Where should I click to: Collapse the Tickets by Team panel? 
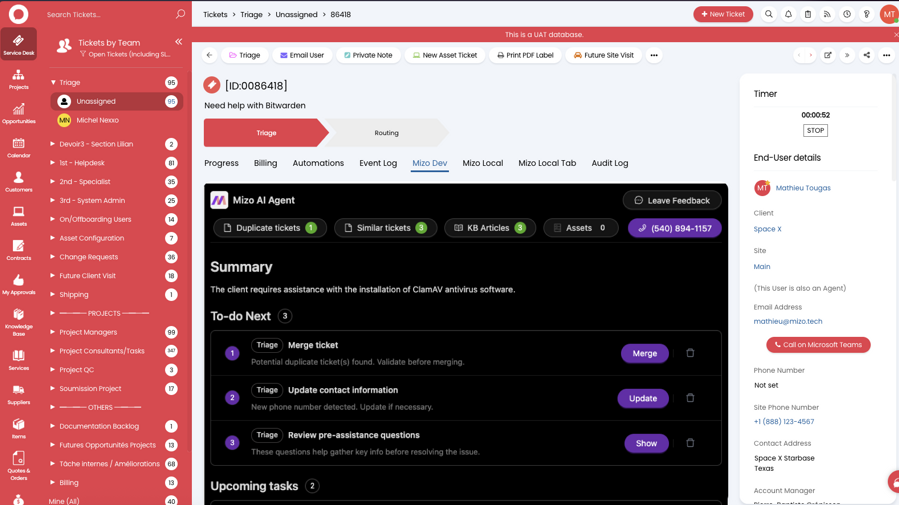(x=178, y=42)
